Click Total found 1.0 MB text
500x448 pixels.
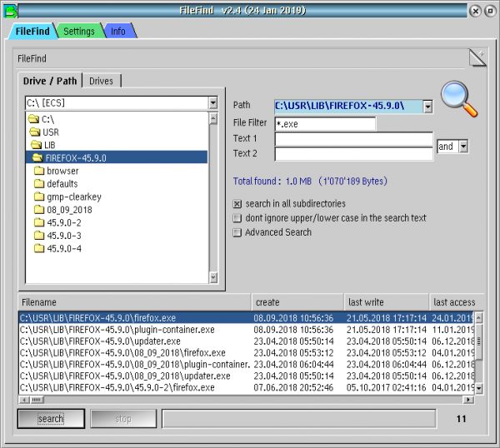pos(310,181)
